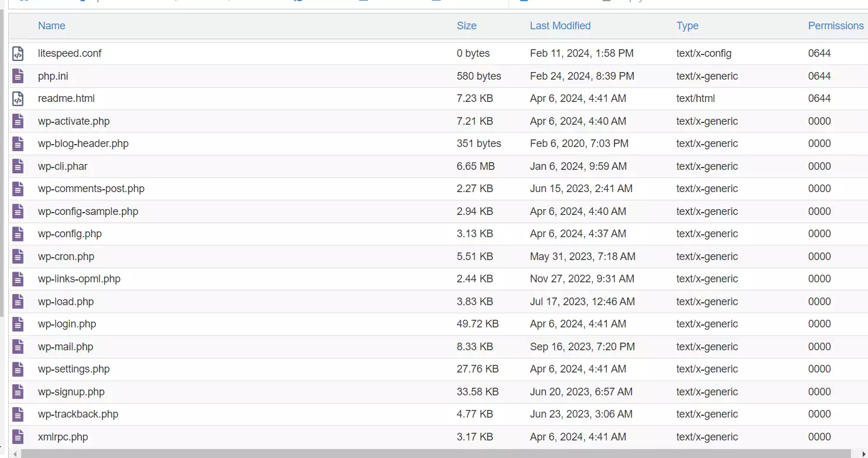Click the text/x-config type cell

704,53
